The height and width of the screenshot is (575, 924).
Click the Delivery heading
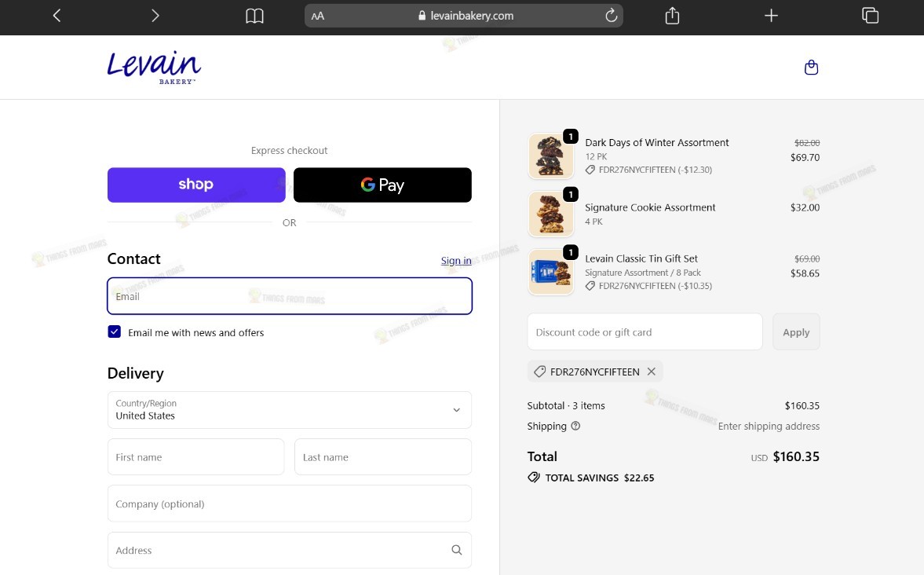(x=136, y=373)
